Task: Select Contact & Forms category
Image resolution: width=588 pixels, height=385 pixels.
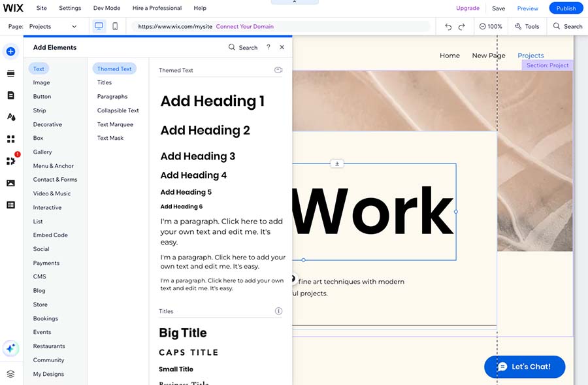Action: coord(55,180)
